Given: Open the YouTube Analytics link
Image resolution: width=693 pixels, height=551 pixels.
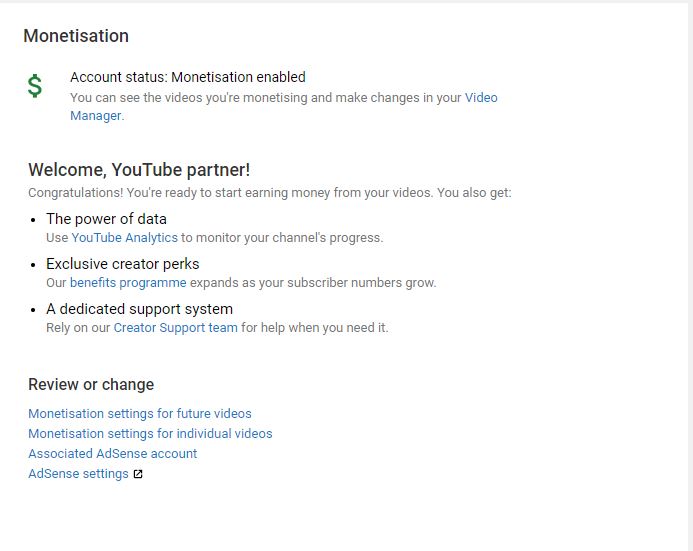Looking at the screenshot, I should coord(124,238).
